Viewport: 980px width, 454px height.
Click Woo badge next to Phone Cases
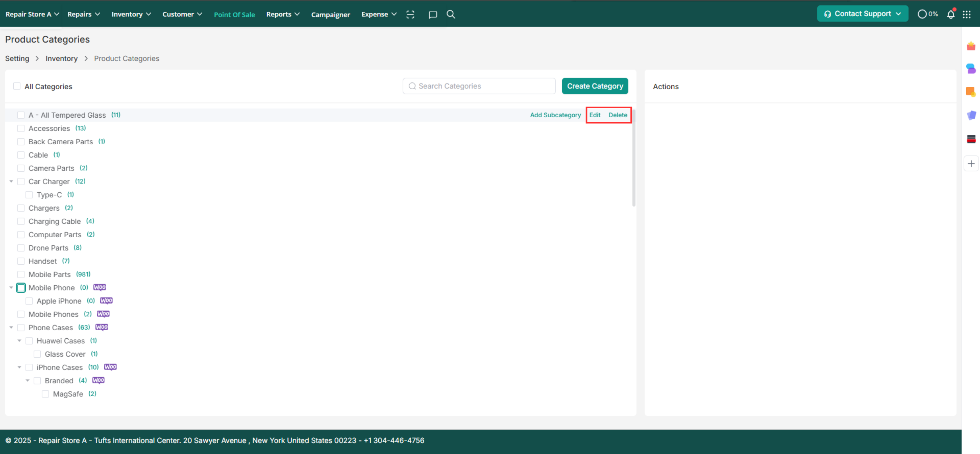[x=102, y=327]
